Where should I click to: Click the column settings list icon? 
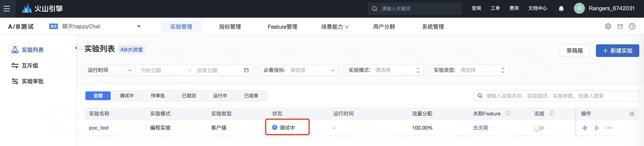tap(632, 114)
